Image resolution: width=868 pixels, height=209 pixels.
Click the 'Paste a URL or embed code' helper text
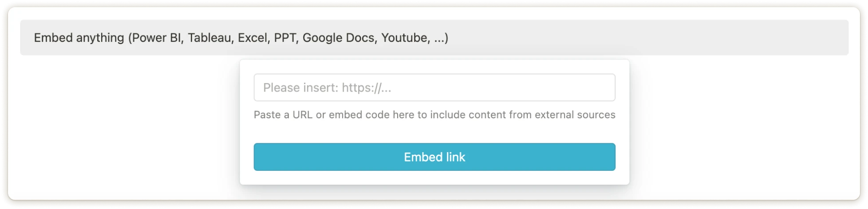[x=434, y=115]
